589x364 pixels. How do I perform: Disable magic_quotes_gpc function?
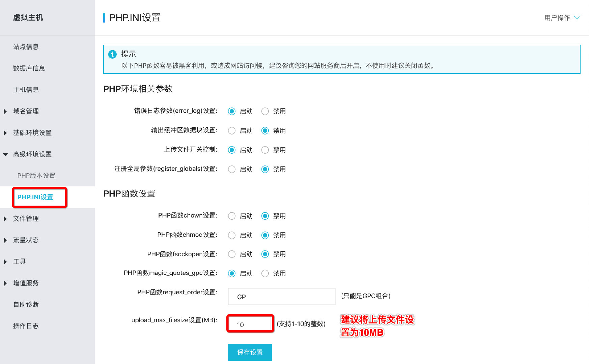265,273
